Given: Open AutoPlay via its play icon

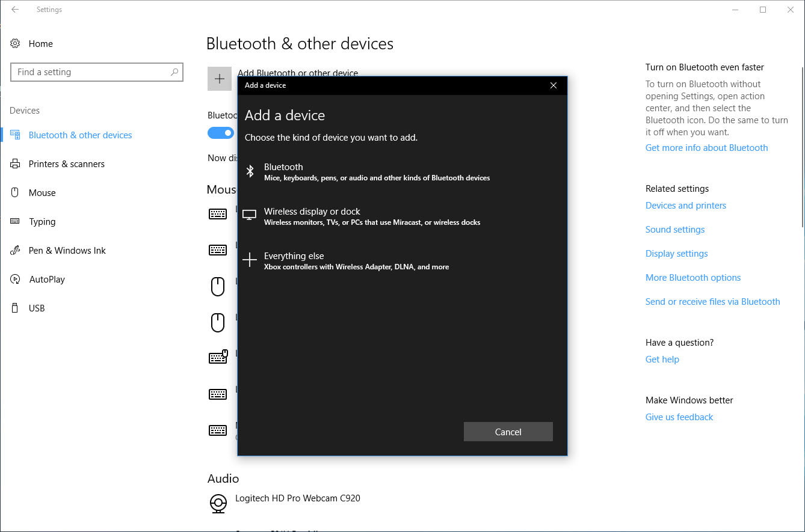Looking at the screenshot, I should click(x=14, y=279).
